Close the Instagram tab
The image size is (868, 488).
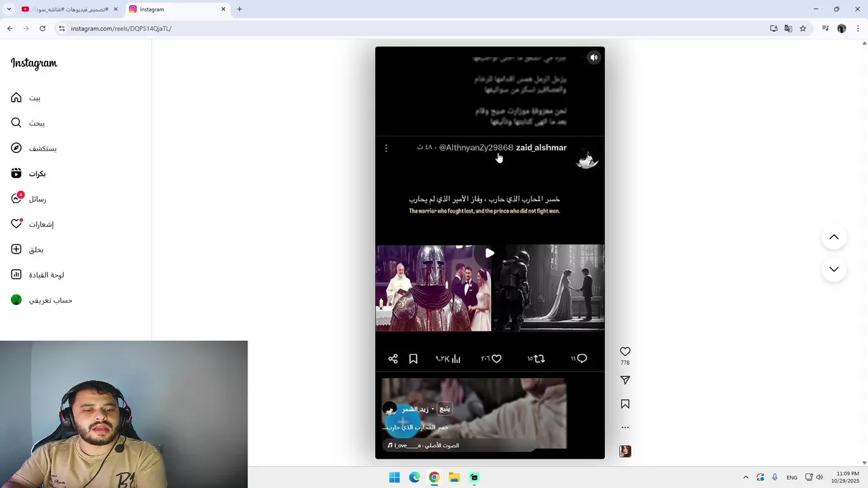[223, 9]
